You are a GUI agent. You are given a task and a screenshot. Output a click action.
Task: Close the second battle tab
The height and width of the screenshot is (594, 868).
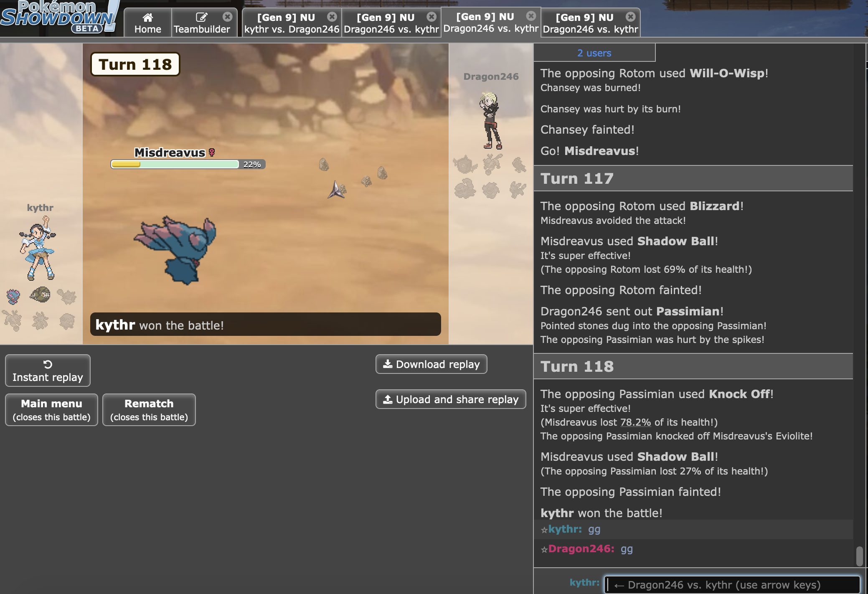[431, 17]
